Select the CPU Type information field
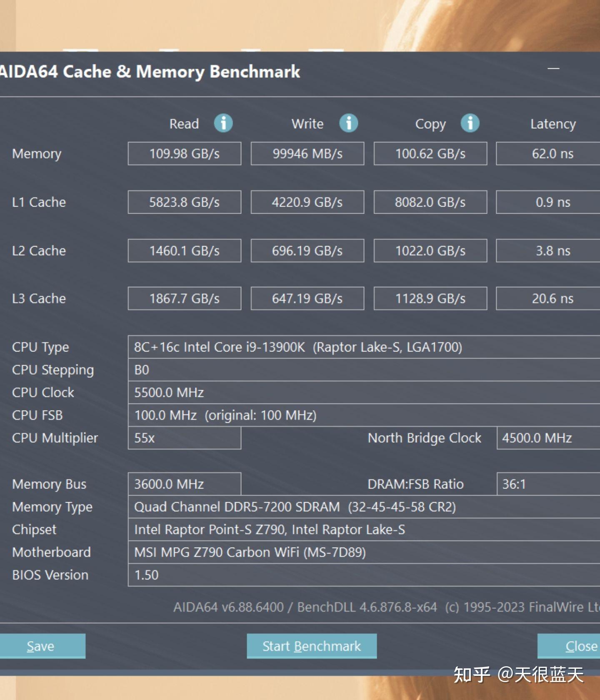The height and width of the screenshot is (700, 600). [x=363, y=347]
